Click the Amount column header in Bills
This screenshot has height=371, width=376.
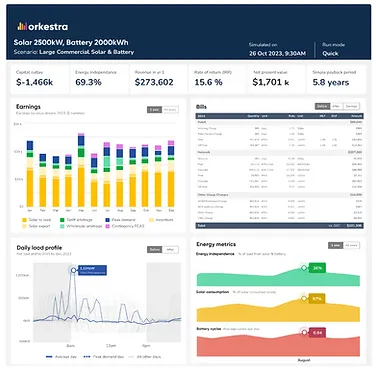click(x=356, y=116)
